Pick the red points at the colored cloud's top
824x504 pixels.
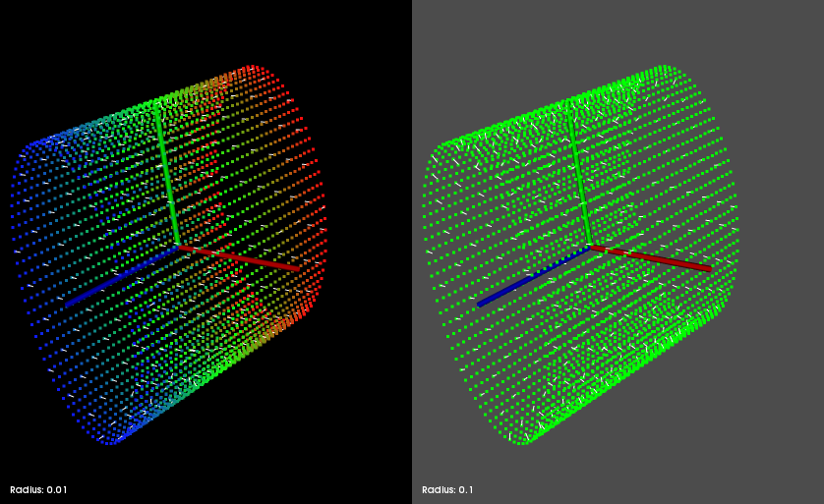[x=252, y=70]
